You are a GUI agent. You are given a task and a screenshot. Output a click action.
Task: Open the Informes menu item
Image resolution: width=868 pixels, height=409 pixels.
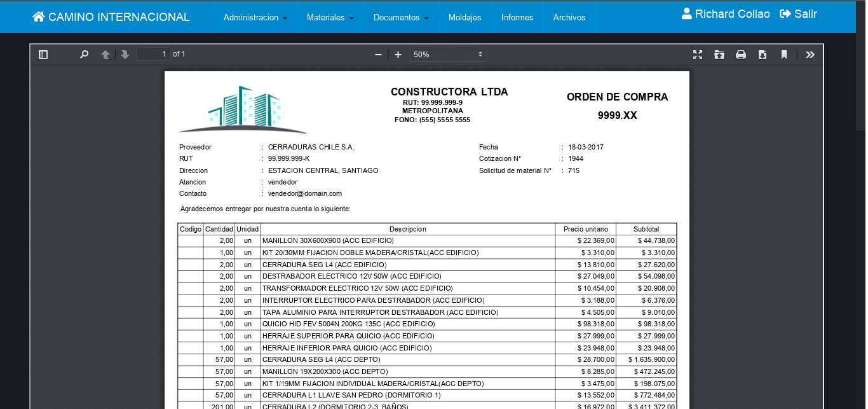tap(517, 18)
